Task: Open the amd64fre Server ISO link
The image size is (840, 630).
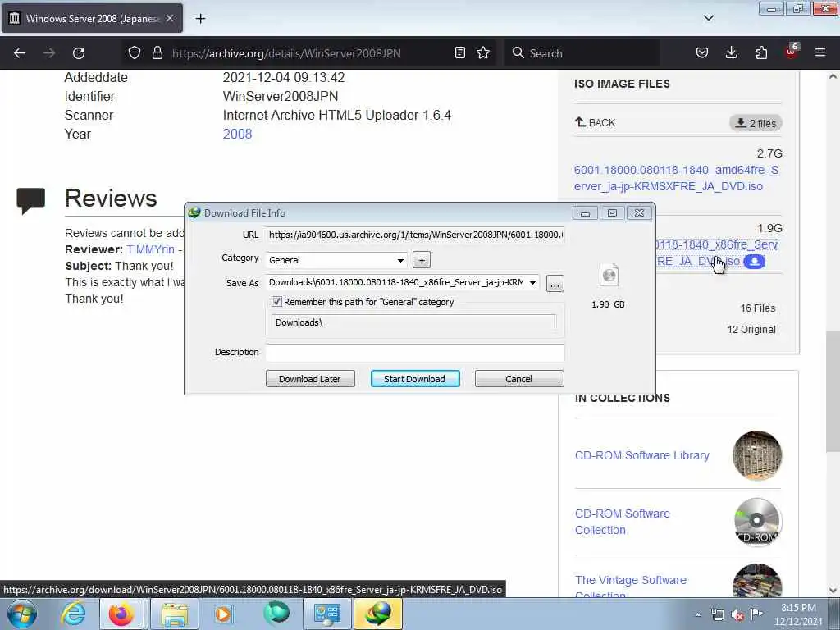Action: pyautogui.click(x=676, y=178)
